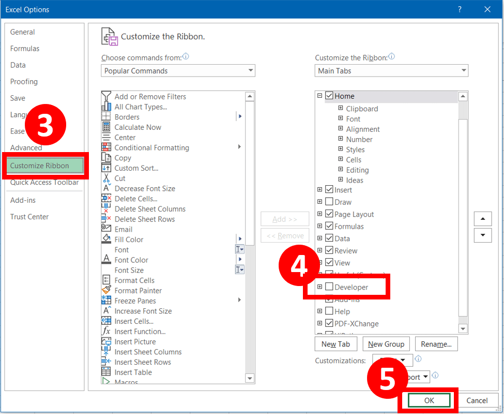Select the Add or Remove Filters icon
This screenshot has width=504, height=420.
coord(106,97)
